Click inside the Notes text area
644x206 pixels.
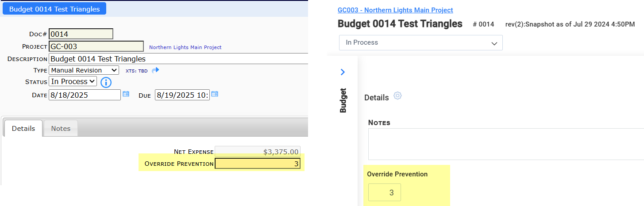click(x=505, y=144)
